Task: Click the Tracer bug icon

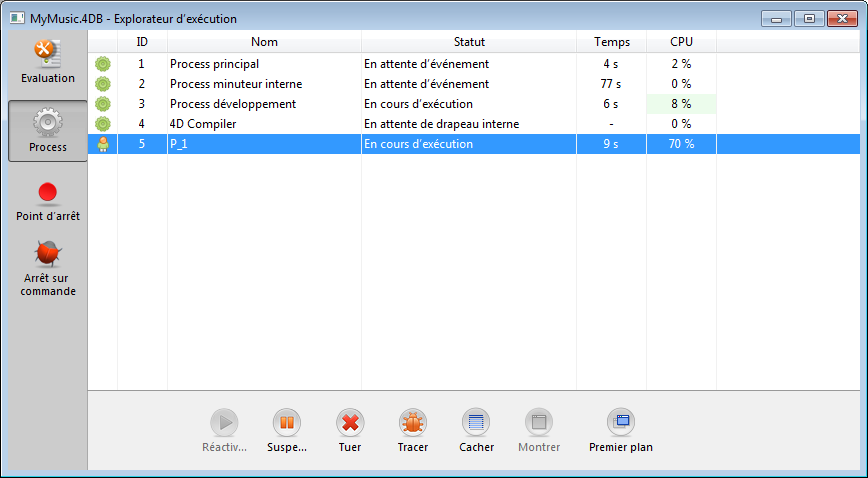Action: pos(413,423)
